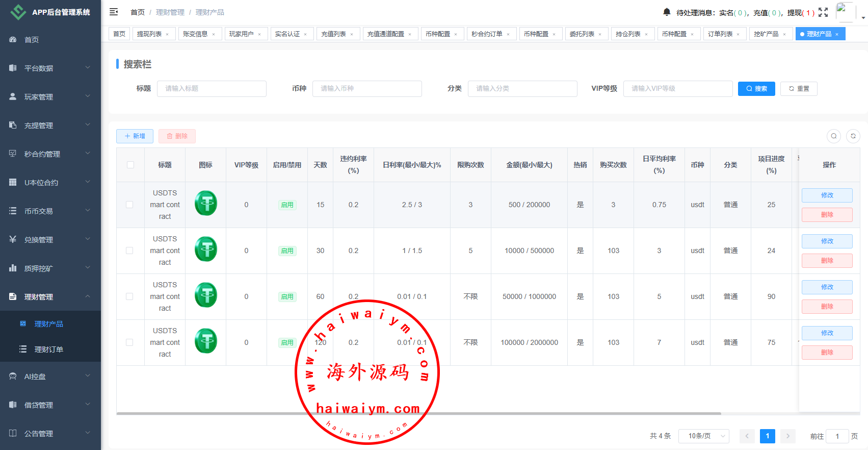Image resolution: width=868 pixels, height=450 pixels.
Task: Click the horizontal scrollbar below the table
Action: coord(418,413)
